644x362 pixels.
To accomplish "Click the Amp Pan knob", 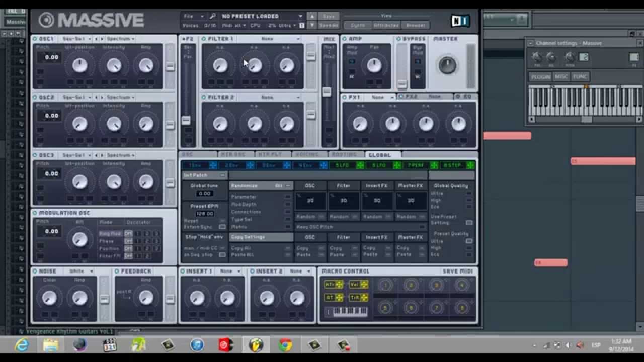I will coord(374,65).
